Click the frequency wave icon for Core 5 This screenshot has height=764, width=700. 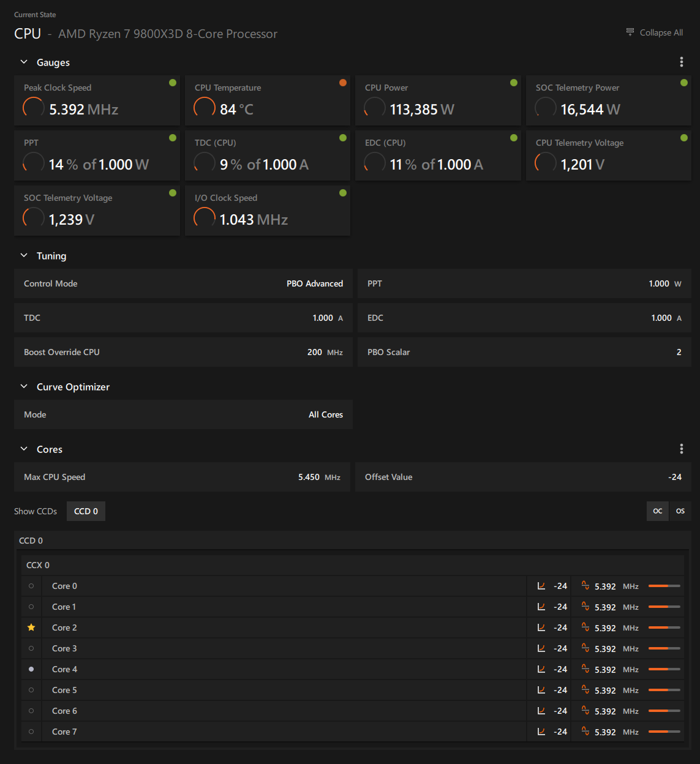[x=585, y=690]
